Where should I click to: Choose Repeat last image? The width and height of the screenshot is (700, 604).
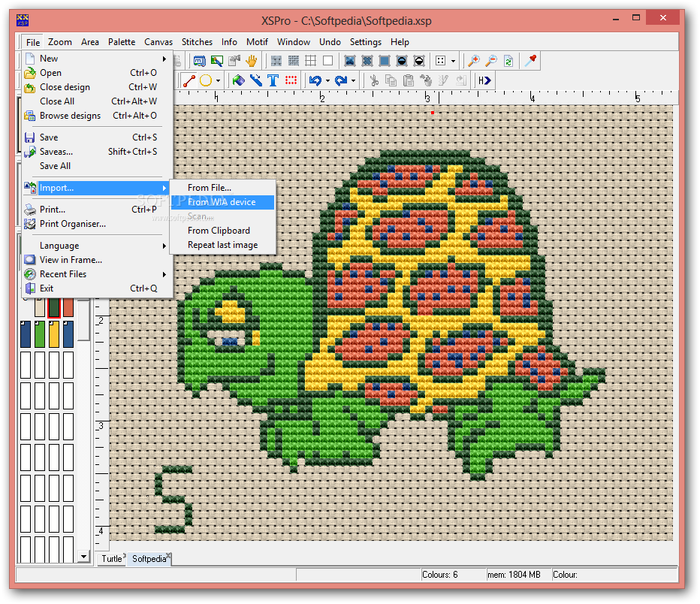222,245
